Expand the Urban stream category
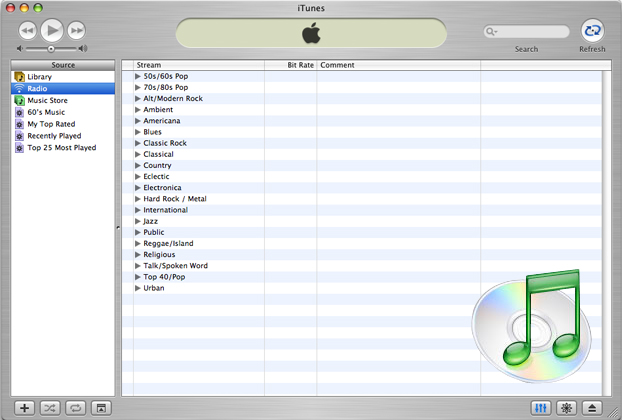 coord(138,288)
